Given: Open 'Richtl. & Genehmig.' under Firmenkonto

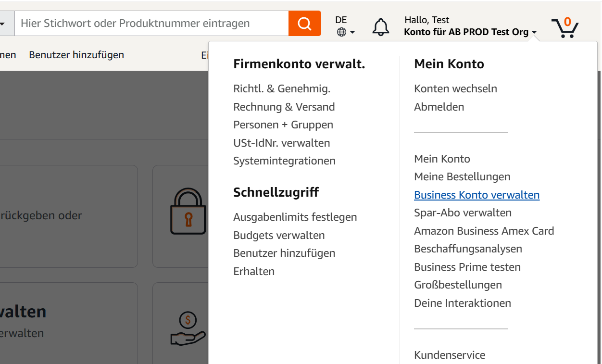Looking at the screenshot, I should [x=282, y=88].
